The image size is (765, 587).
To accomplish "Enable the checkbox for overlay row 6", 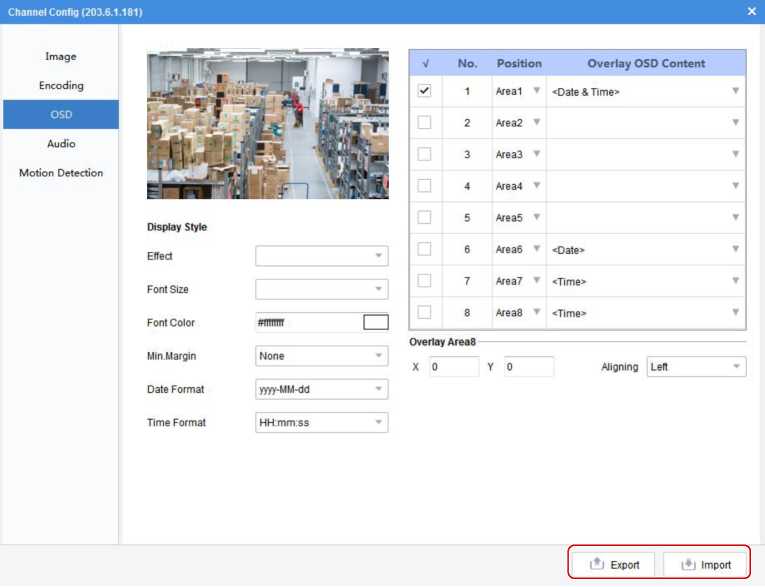I will click(x=424, y=249).
